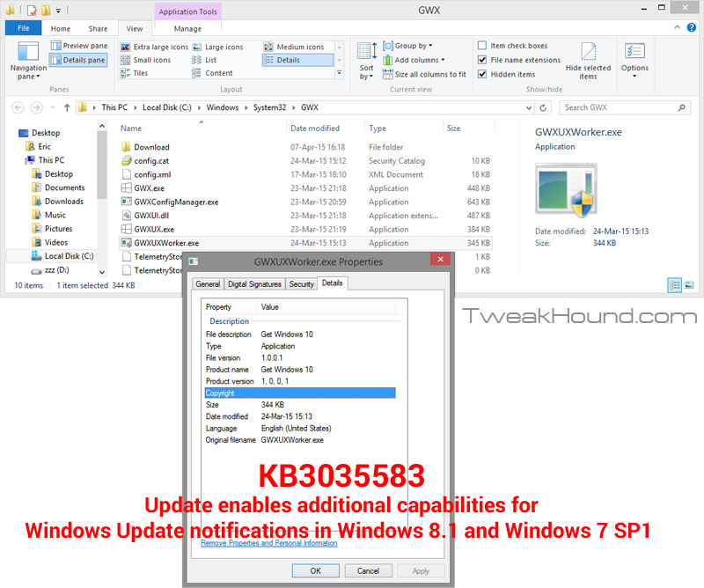704x588 pixels.
Task: Toggle Hidden items checkbox
Action: click(x=482, y=74)
